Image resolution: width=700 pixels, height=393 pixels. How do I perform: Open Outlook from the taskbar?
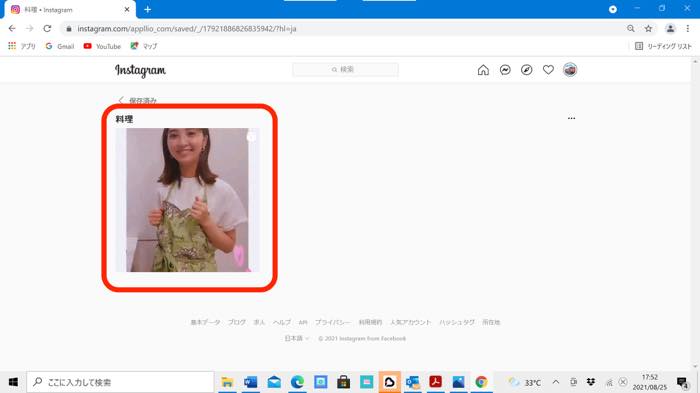(x=412, y=382)
